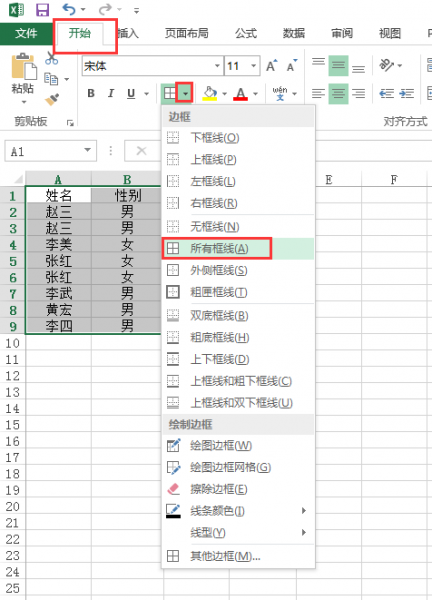Click the Copy icon

(51, 79)
